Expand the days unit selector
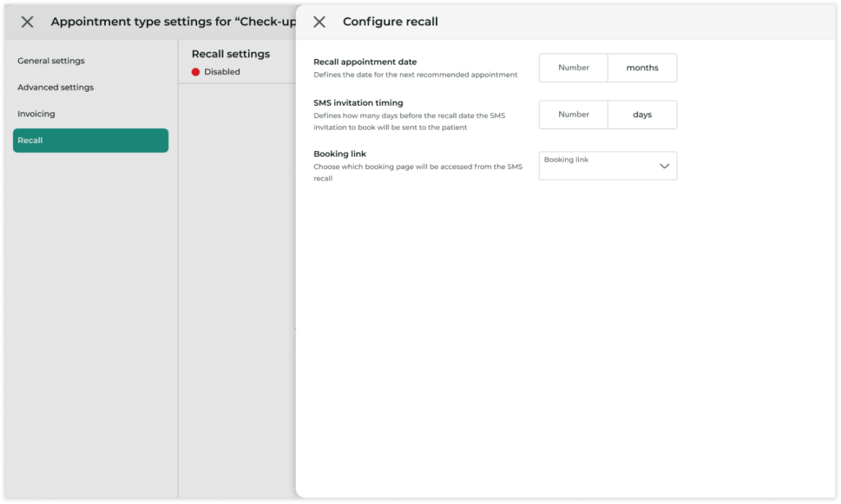The height and width of the screenshot is (504, 841). click(x=641, y=114)
